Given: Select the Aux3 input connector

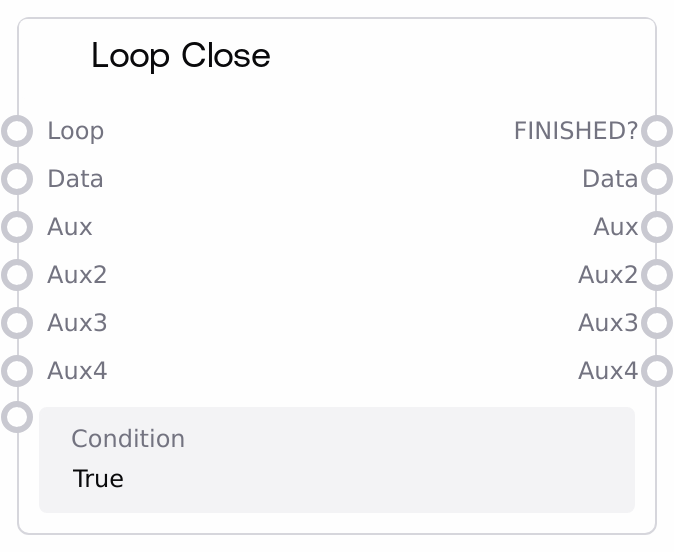Looking at the screenshot, I should [x=18, y=323].
